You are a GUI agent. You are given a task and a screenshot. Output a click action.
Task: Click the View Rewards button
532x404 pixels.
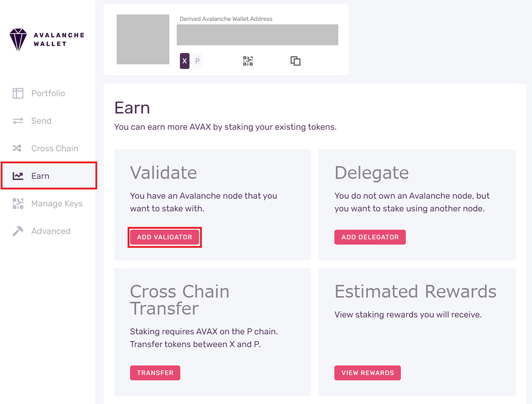click(x=368, y=373)
